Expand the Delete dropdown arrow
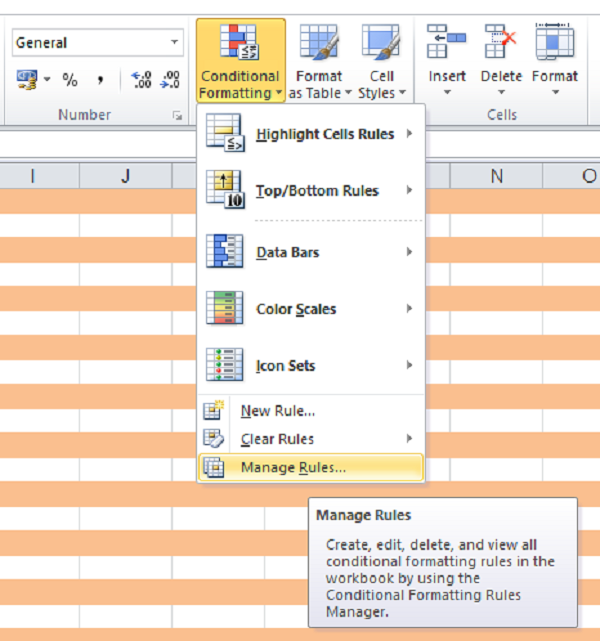The image size is (600, 641). pos(501,92)
